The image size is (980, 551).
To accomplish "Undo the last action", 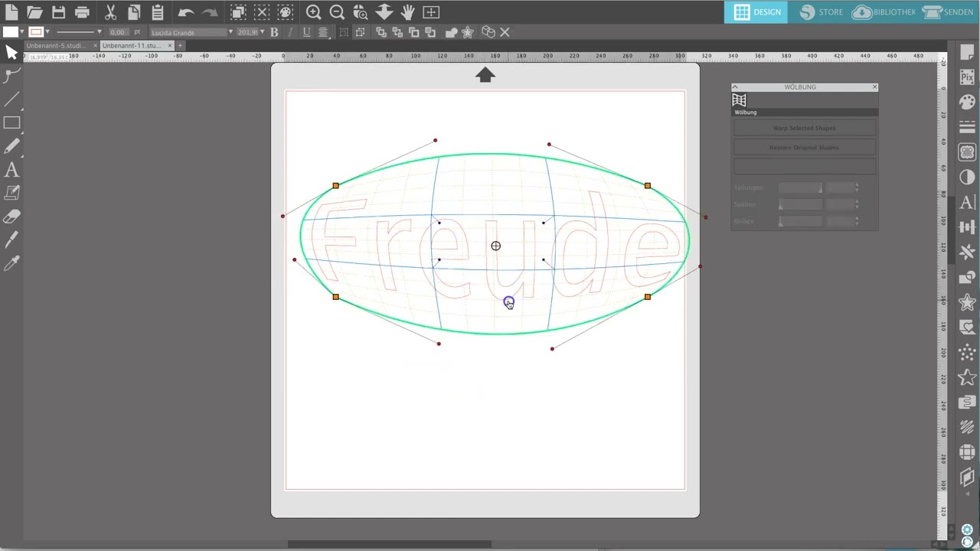I will pyautogui.click(x=185, y=12).
